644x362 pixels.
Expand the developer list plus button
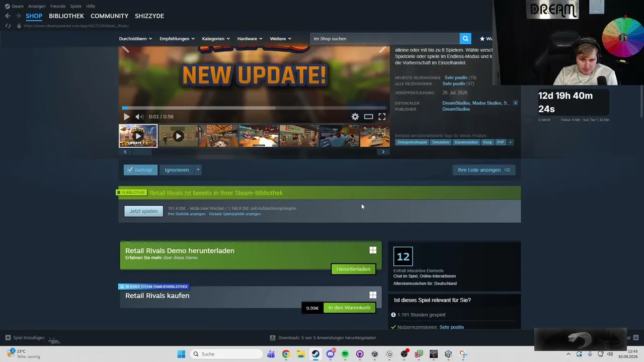pyautogui.click(x=515, y=103)
